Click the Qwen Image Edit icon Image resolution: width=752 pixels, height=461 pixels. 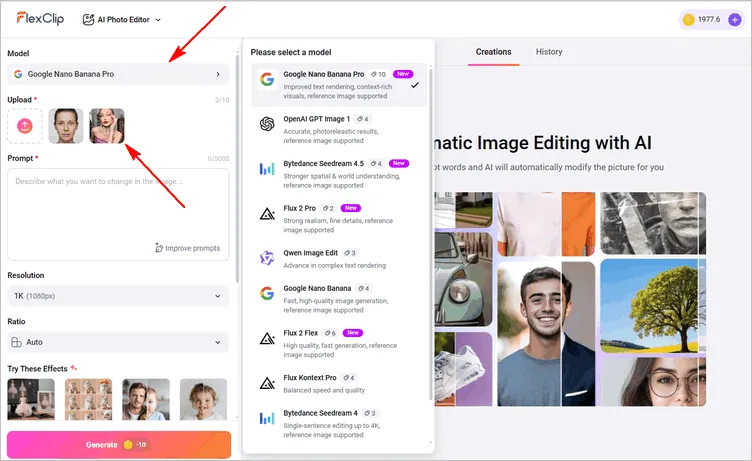tap(267, 257)
